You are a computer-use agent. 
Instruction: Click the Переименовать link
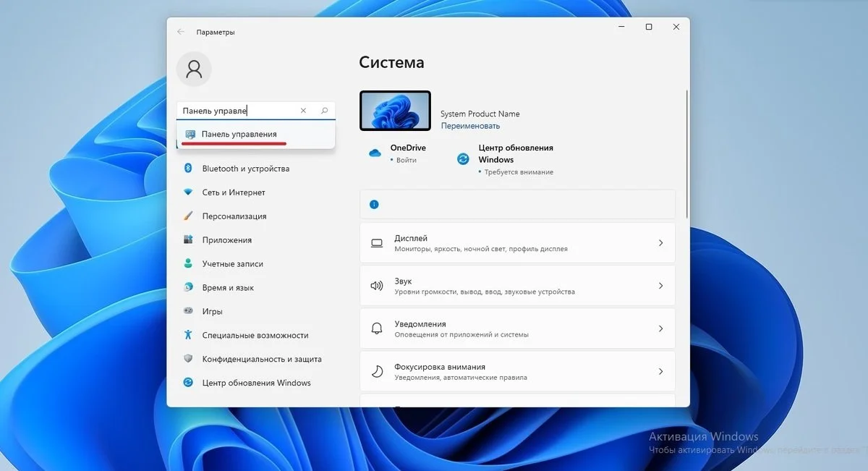coord(470,126)
